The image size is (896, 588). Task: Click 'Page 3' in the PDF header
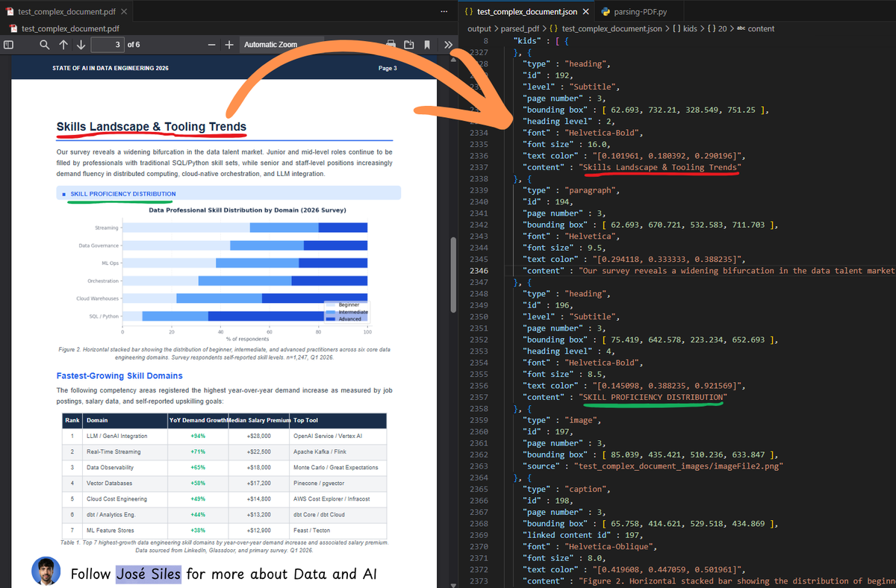(x=388, y=68)
